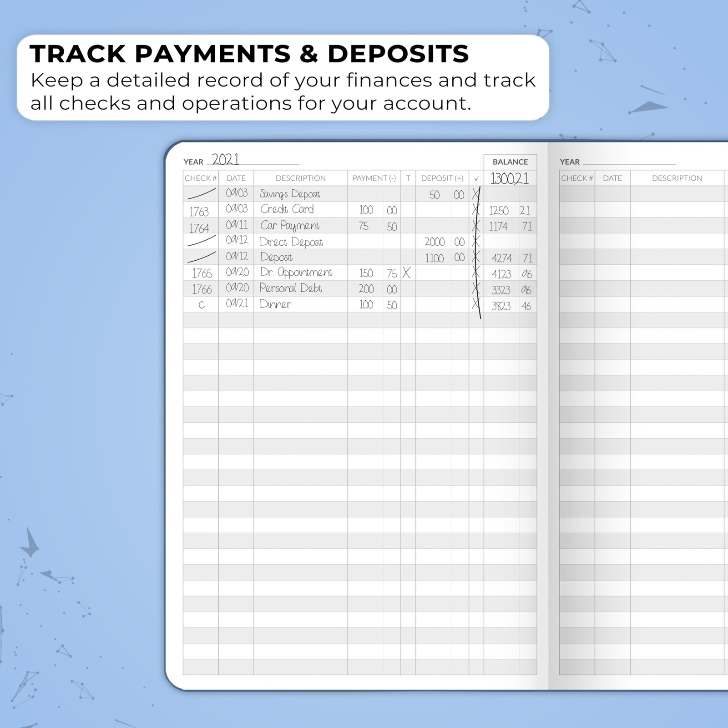728x728 pixels.
Task: Click the date 09/11
Action: pos(237,224)
